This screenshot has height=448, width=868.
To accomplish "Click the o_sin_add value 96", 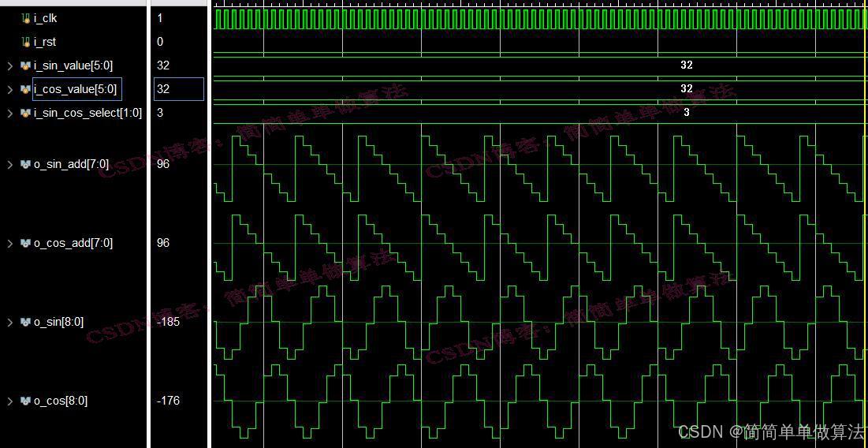I will [163, 164].
